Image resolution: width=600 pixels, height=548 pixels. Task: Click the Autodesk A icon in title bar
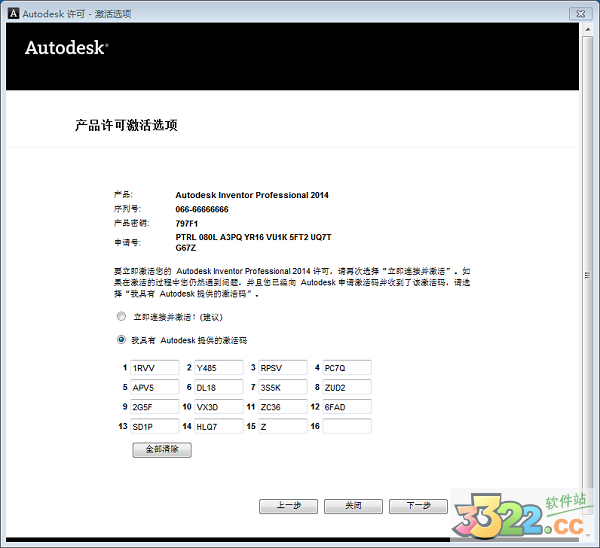click(x=13, y=14)
